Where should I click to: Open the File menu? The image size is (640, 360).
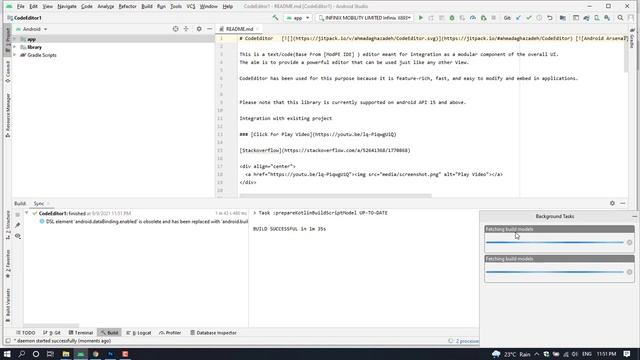[20, 7]
